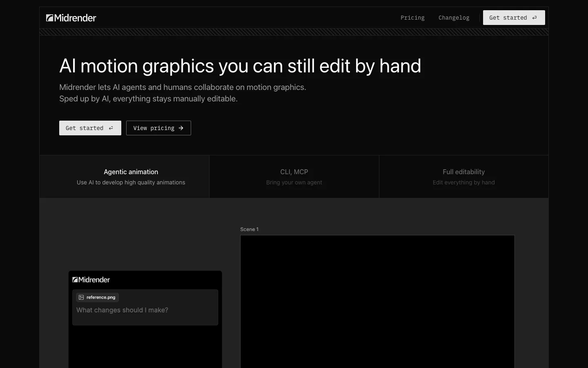Switch to the CLI, MCP tab

pos(294,177)
